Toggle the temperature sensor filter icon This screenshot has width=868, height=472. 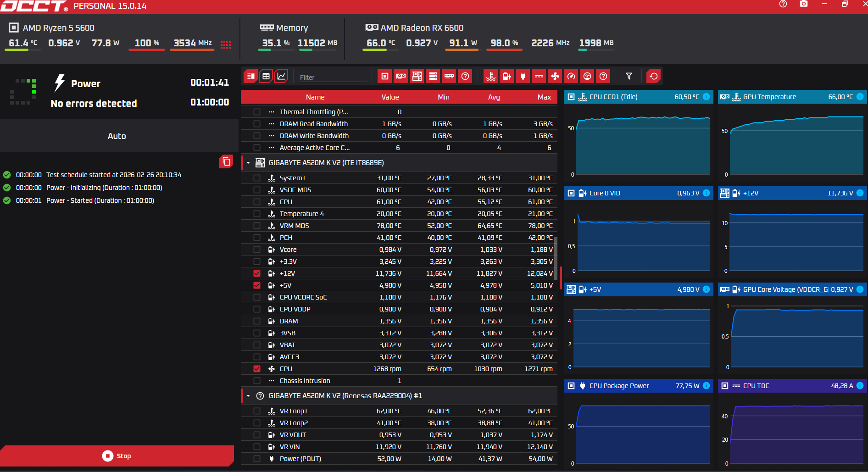pos(491,77)
